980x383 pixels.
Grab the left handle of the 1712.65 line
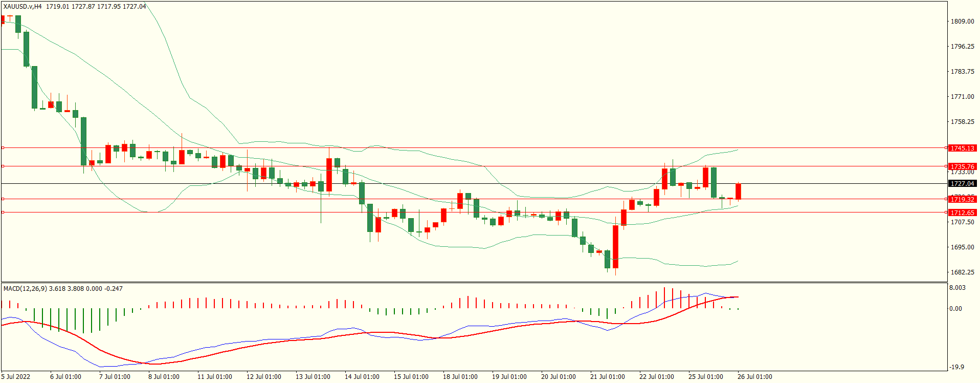pos(3,212)
